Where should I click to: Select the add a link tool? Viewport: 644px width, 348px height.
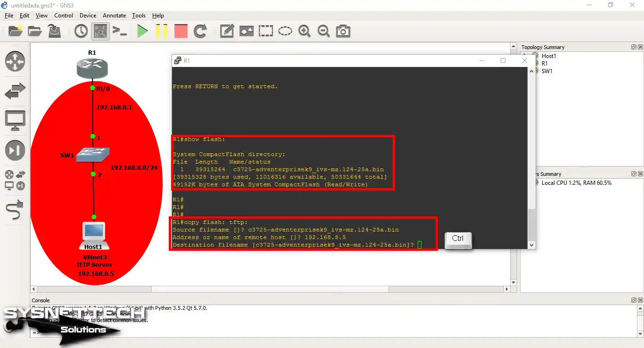click(15, 211)
